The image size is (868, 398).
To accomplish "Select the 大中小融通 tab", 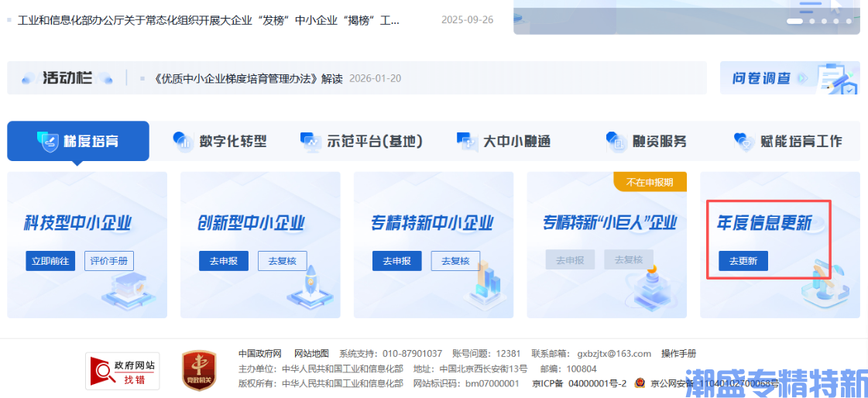I will [x=504, y=141].
